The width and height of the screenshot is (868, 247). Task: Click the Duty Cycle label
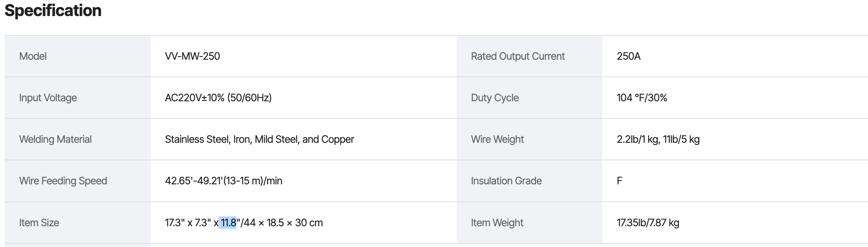[494, 98]
